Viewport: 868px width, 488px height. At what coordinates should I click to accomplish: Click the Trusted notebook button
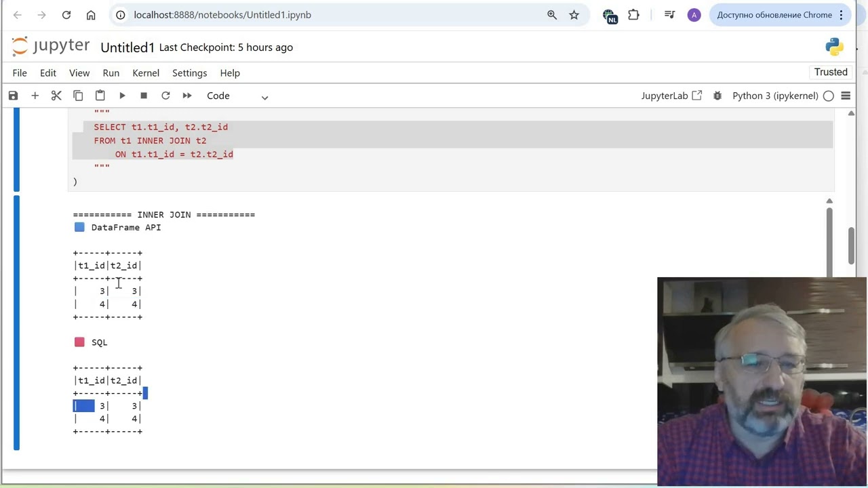click(x=831, y=72)
